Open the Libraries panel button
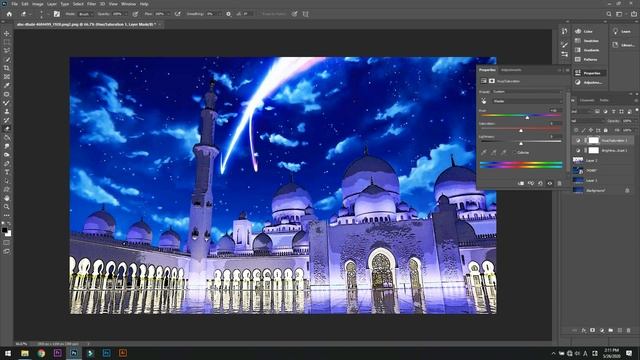The image size is (640, 360). [x=624, y=45]
